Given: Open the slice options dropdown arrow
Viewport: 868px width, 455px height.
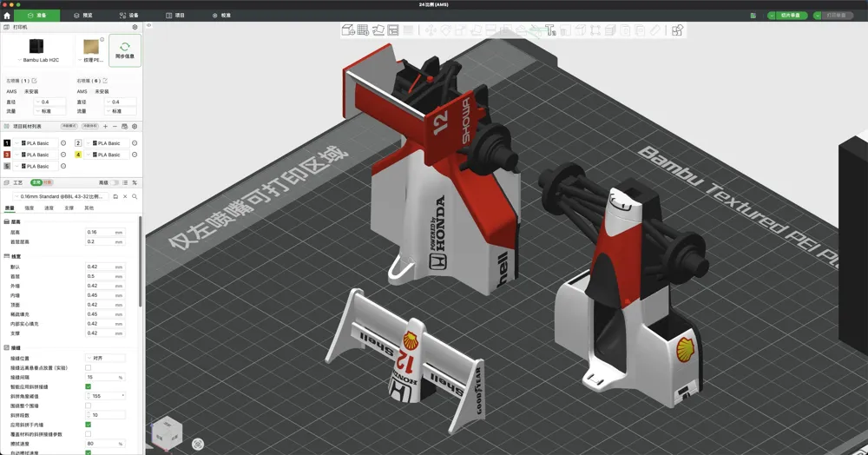Looking at the screenshot, I should click(x=772, y=16).
